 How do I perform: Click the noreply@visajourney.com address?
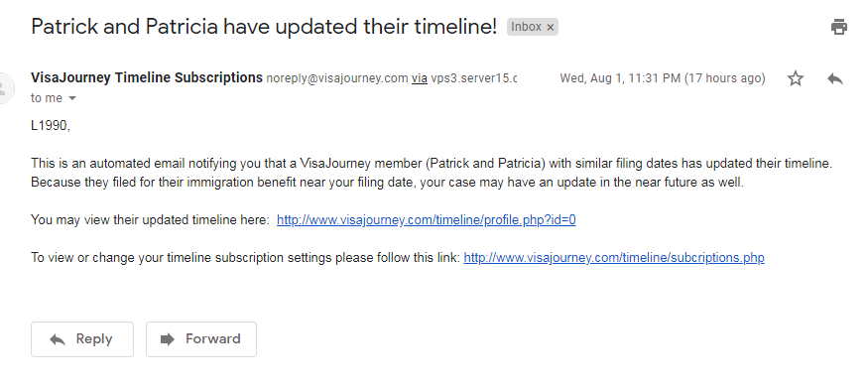point(337,78)
